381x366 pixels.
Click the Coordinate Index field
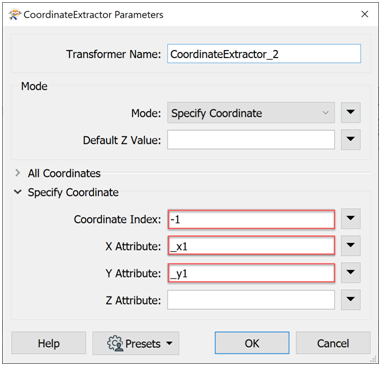[251, 219]
